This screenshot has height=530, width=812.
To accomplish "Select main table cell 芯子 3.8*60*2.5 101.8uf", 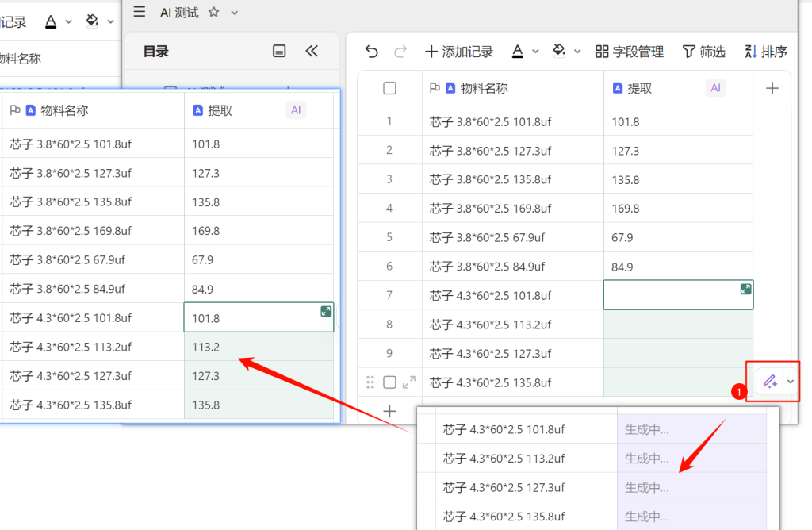I will [x=513, y=121].
